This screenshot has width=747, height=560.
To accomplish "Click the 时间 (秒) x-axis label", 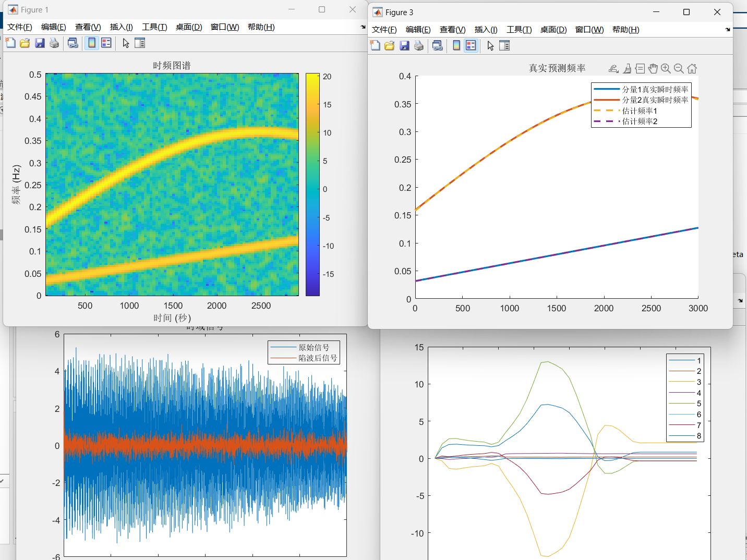I will tap(172, 318).
